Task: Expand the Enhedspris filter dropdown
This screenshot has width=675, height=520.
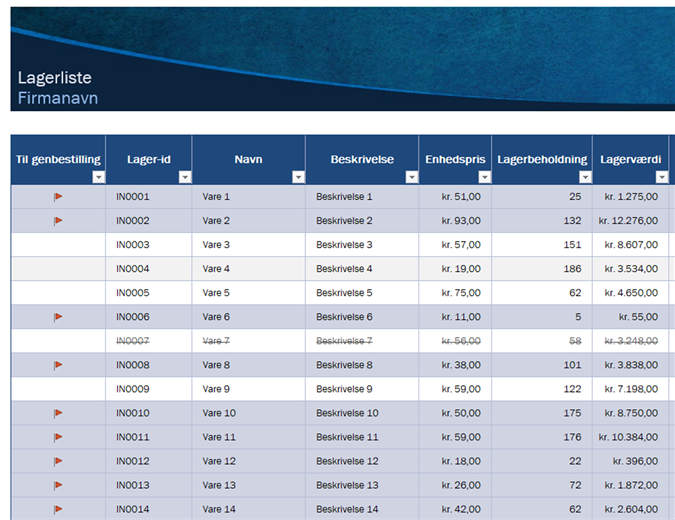Action: pos(484,177)
